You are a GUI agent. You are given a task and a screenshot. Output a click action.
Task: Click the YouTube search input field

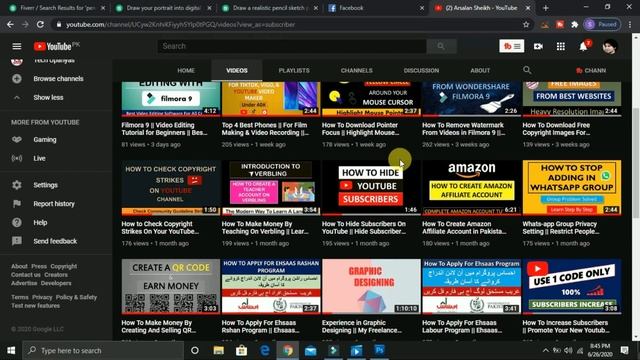tap(292, 46)
